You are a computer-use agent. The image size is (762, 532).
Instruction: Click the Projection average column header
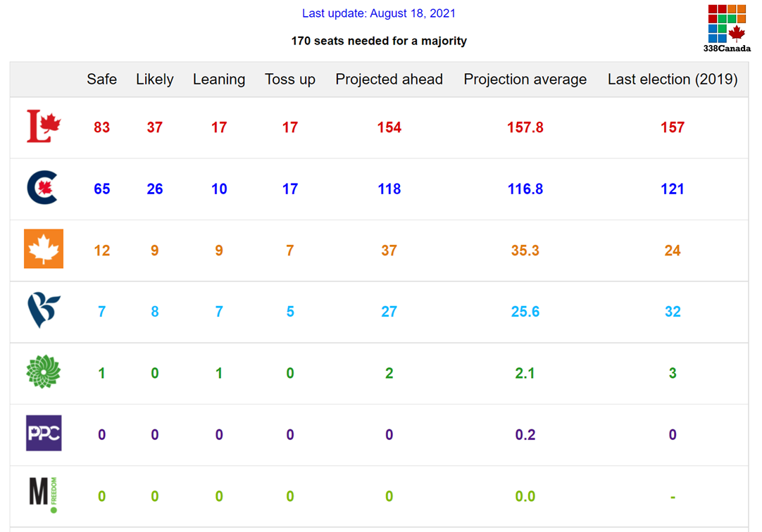pos(525,80)
